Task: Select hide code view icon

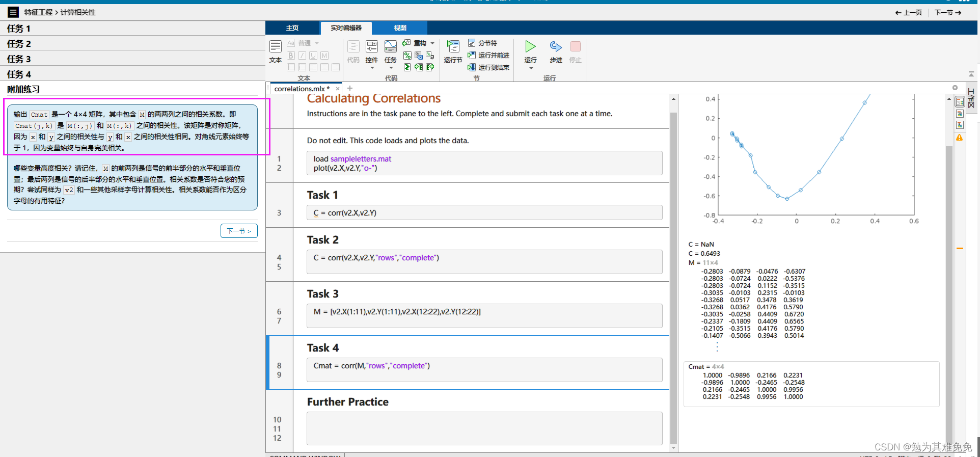Action: point(960,125)
